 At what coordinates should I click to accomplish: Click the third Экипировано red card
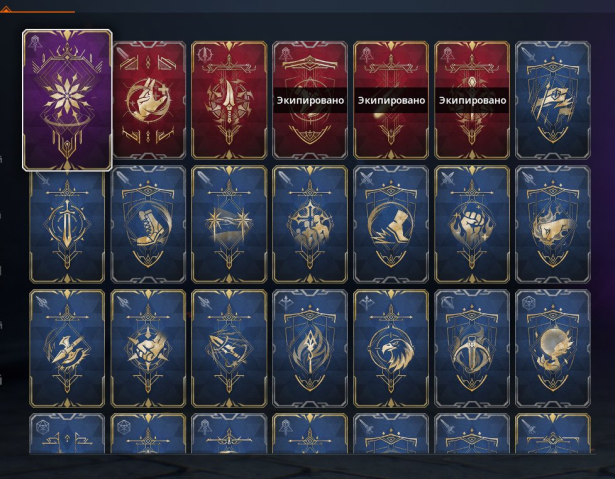tap(472, 100)
